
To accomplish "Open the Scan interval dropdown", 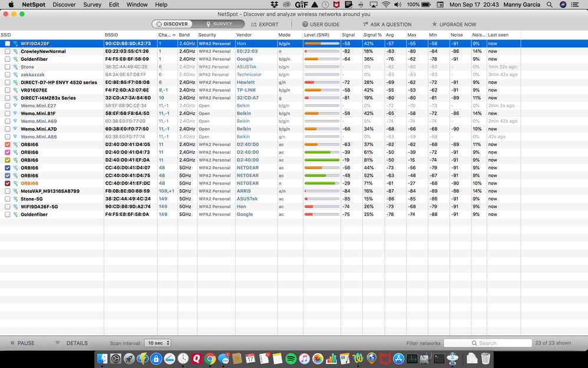I will tap(158, 343).
